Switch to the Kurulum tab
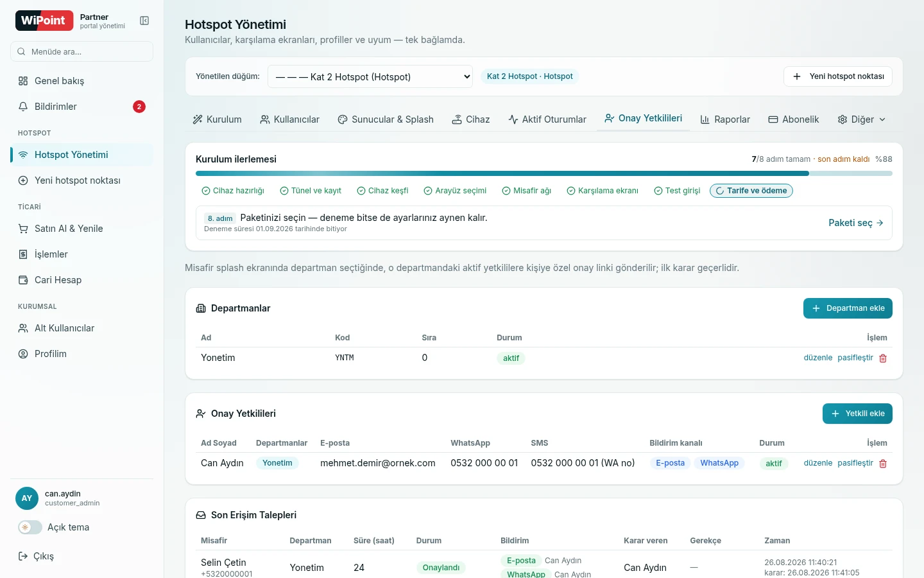The width and height of the screenshot is (924, 578). (217, 119)
